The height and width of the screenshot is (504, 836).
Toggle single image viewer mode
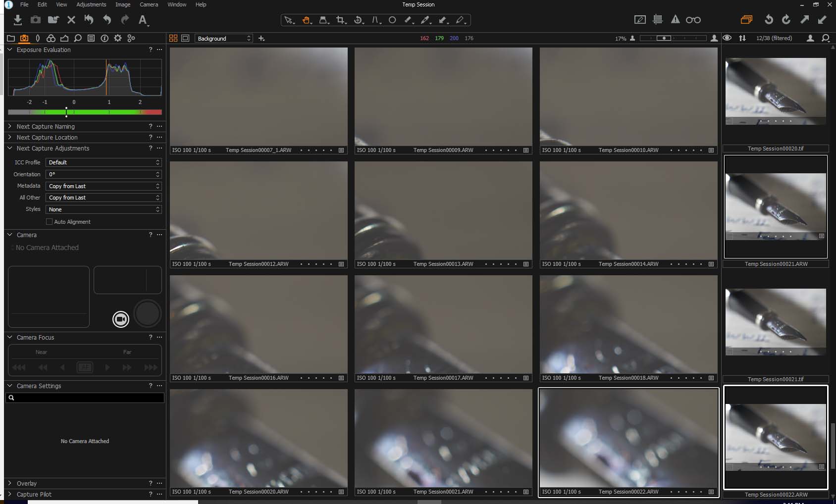coord(185,38)
